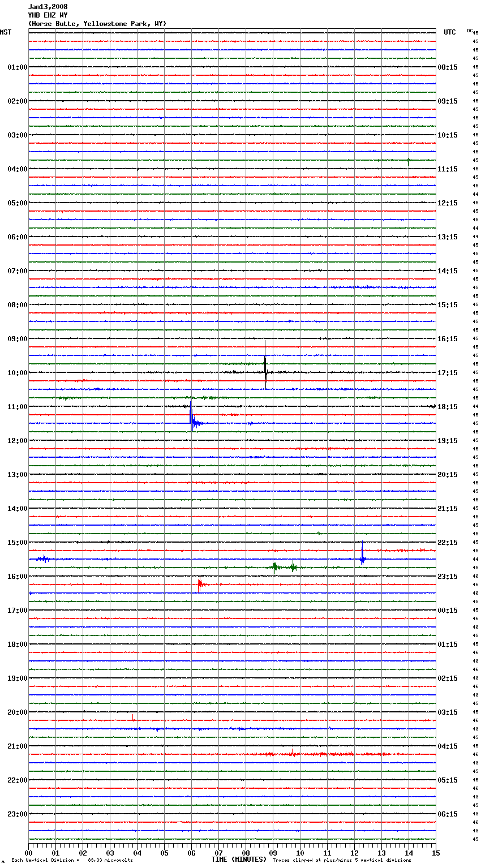Click the Each Vertical Division 83.33 microvolts note
Screen dimensions: 481x868
[72, 861]
